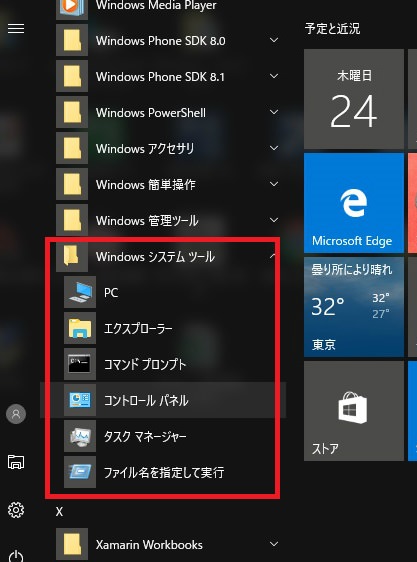The image size is (417, 562).
Task: Click the エクスプローラー file explorer icon
Action: pos(80,328)
